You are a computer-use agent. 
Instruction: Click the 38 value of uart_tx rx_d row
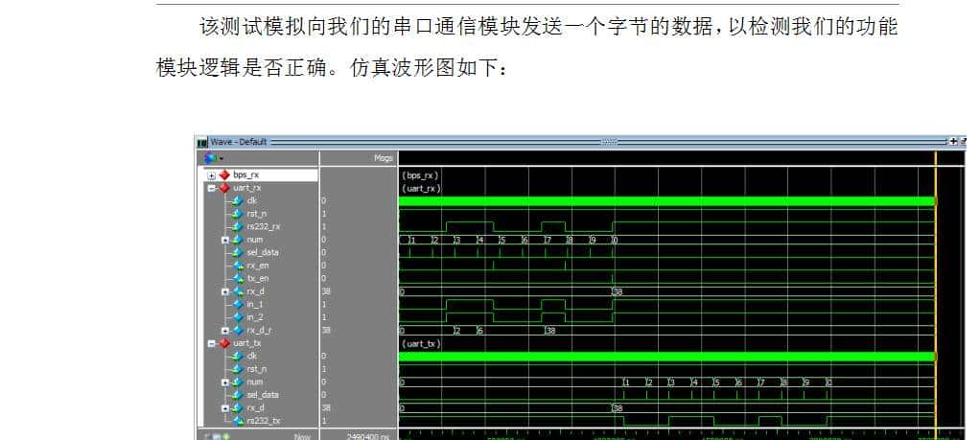click(326, 408)
